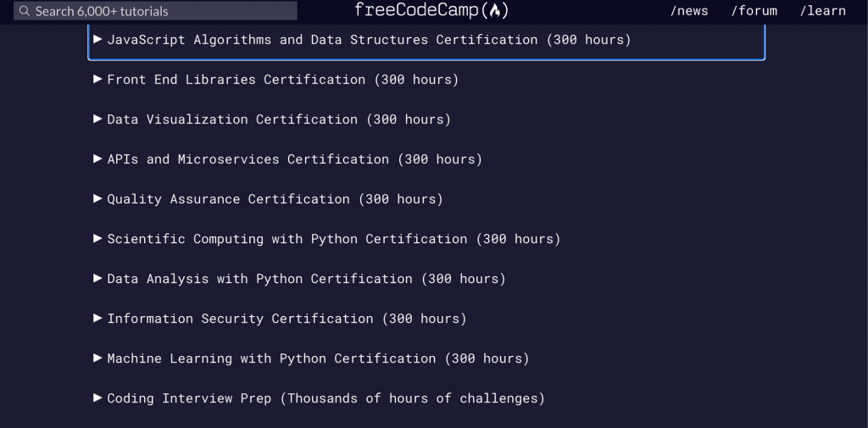Image resolution: width=868 pixels, height=428 pixels.
Task: Expand the Machine Learning with Python triangle
Action: (98, 358)
